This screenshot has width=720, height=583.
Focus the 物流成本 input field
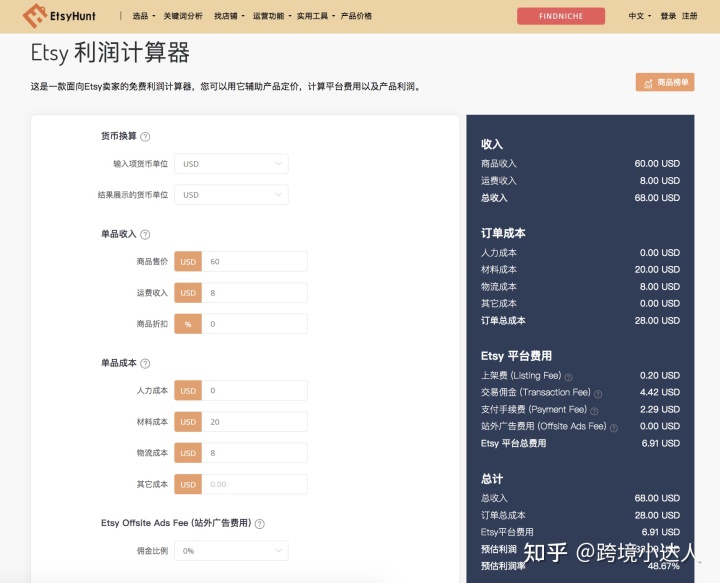pyautogui.click(x=254, y=453)
